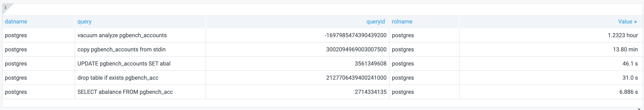Viewport: 644px width, 110px height.
Task: Click the Value column header text
Action: click(x=625, y=22)
